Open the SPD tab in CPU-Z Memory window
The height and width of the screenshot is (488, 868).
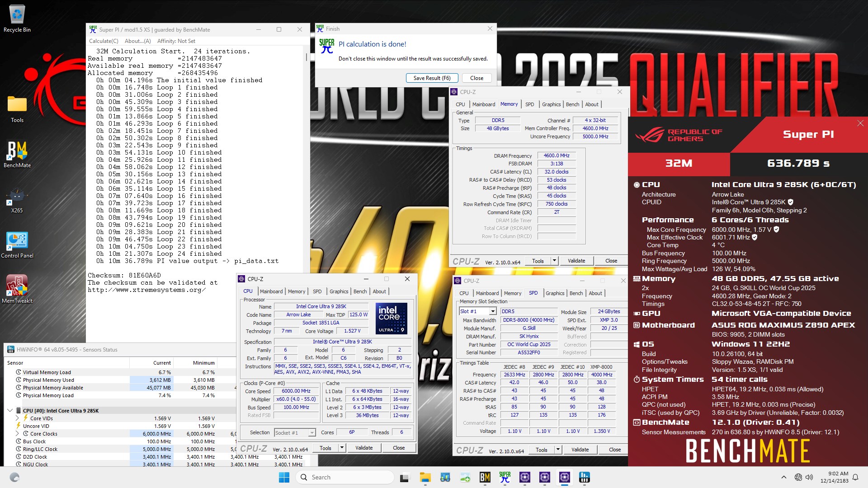[x=530, y=104]
